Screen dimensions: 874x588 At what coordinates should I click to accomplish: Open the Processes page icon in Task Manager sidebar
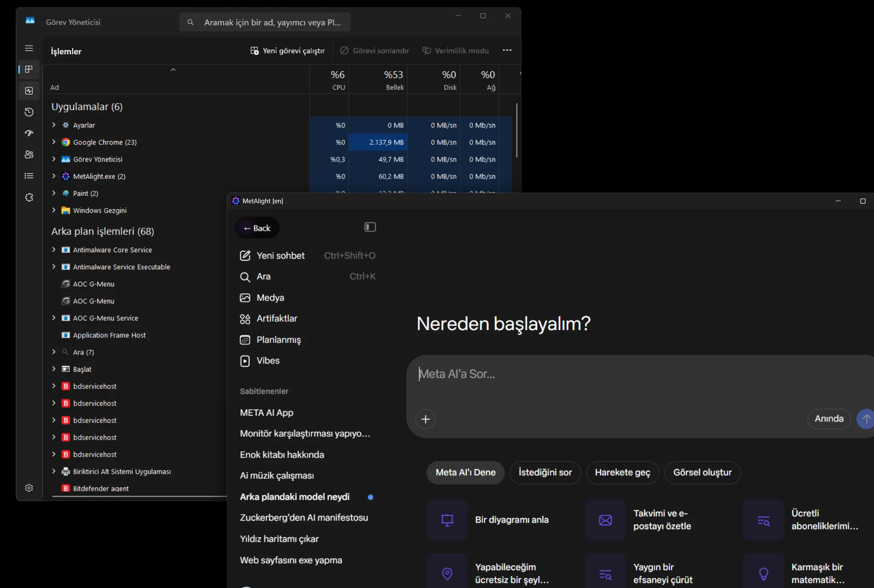[29, 69]
